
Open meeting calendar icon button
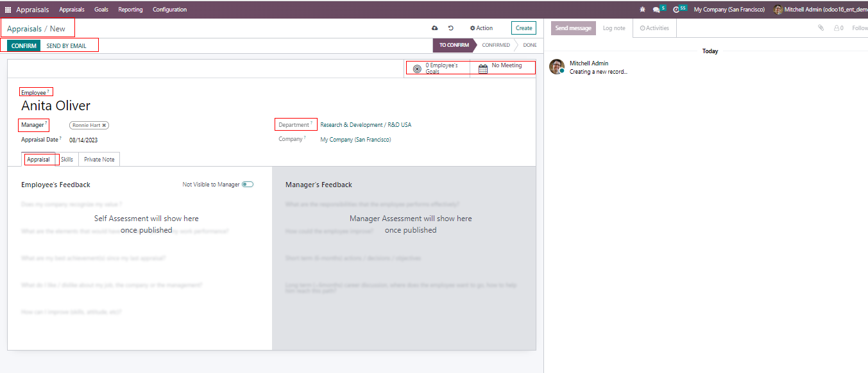483,69
